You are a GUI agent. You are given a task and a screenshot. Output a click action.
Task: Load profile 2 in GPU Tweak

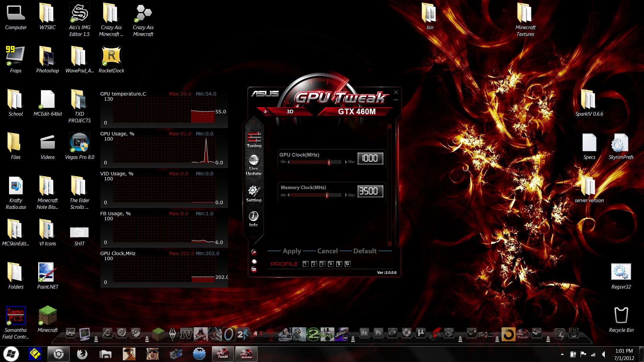pyautogui.click(x=314, y=264)
